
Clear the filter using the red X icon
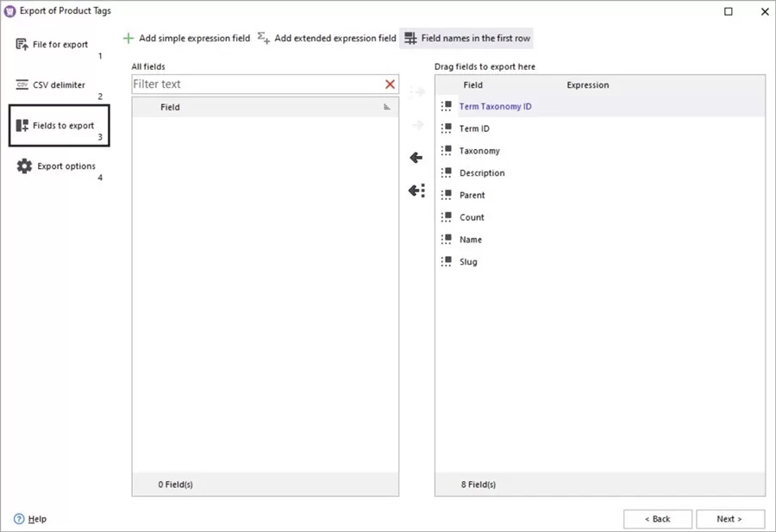389,84
